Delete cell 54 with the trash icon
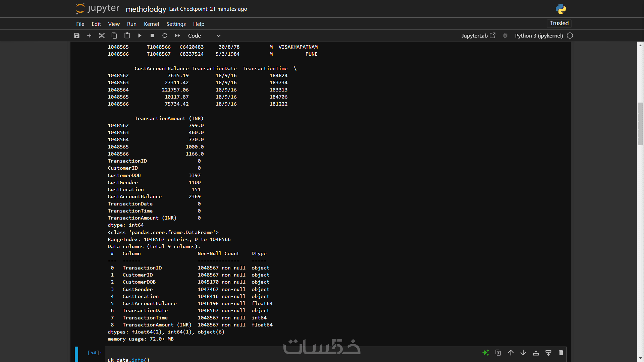This screenshot has width=644, height=362. (561, 353)
